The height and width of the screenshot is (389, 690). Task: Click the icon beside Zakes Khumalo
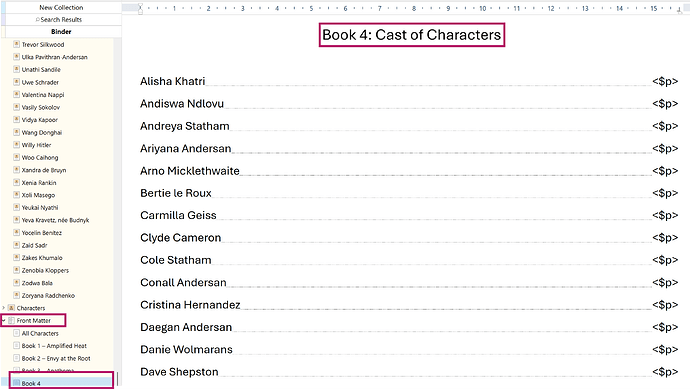(x=16, y=257)
